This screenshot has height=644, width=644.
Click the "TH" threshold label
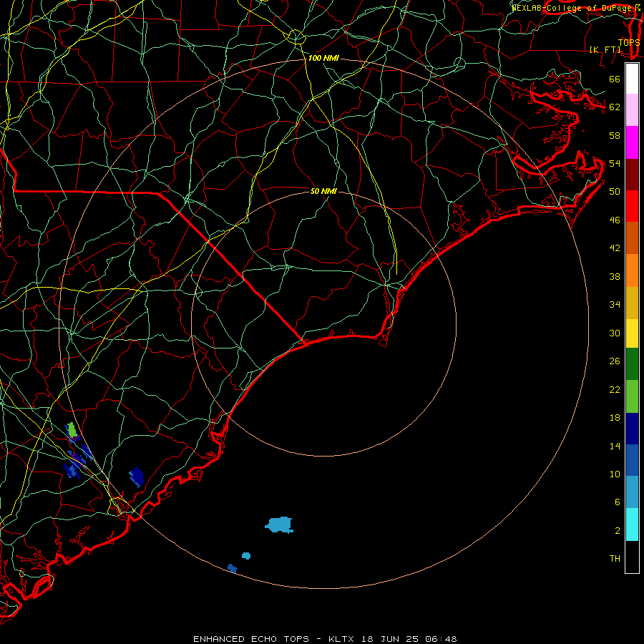click(x=615, y=559)
